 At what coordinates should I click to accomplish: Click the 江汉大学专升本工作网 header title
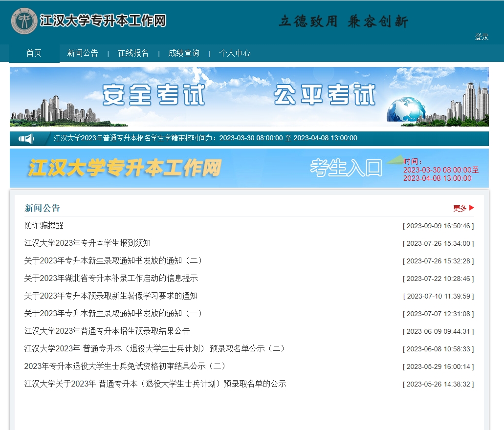tap(103, 21)
